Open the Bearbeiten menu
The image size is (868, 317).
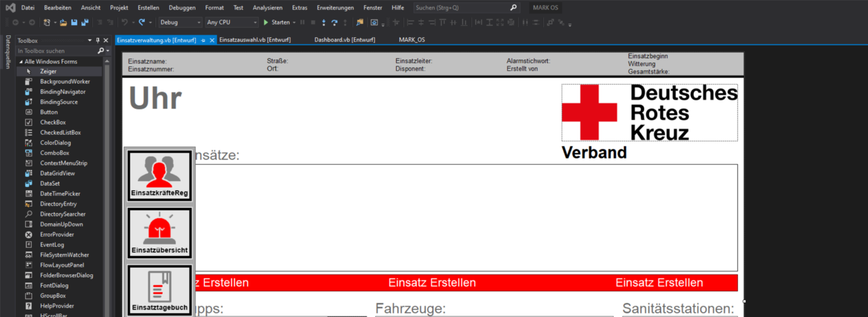[58, 7]
